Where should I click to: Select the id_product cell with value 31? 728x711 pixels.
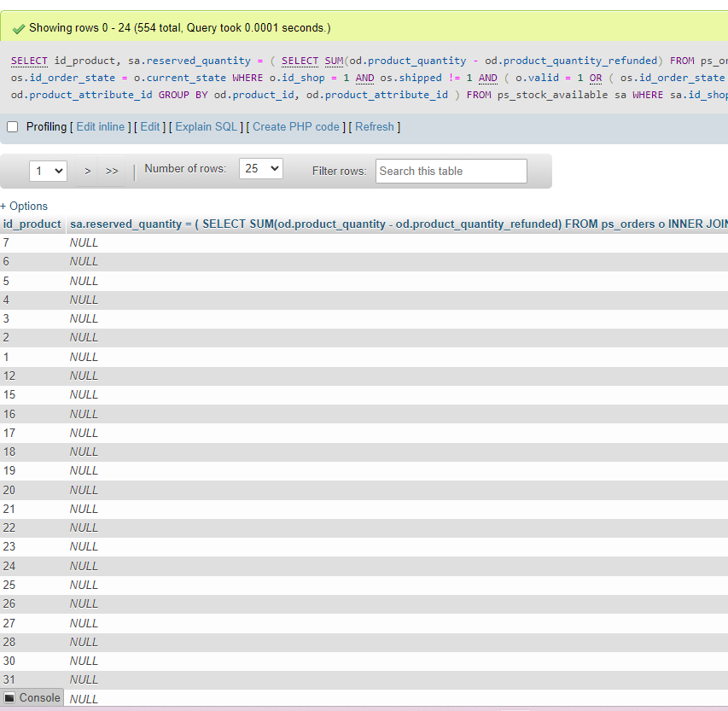click(x=32, y=680)
